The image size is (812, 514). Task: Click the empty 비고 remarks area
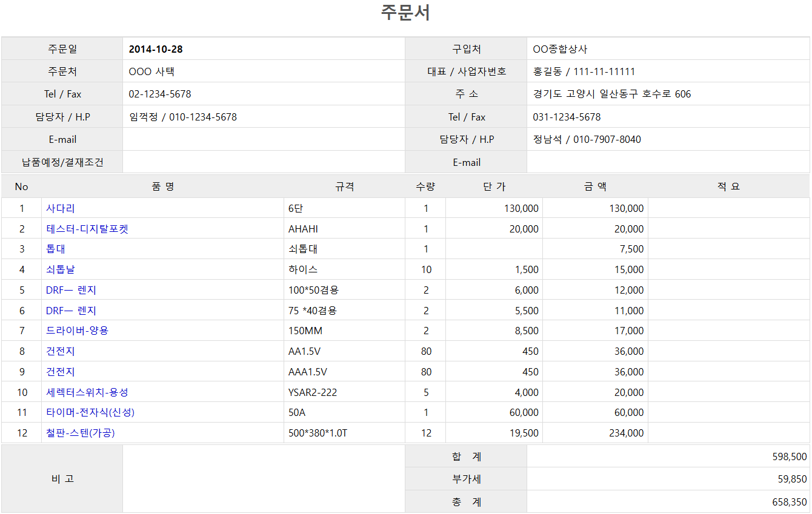[x=263, y=479]
